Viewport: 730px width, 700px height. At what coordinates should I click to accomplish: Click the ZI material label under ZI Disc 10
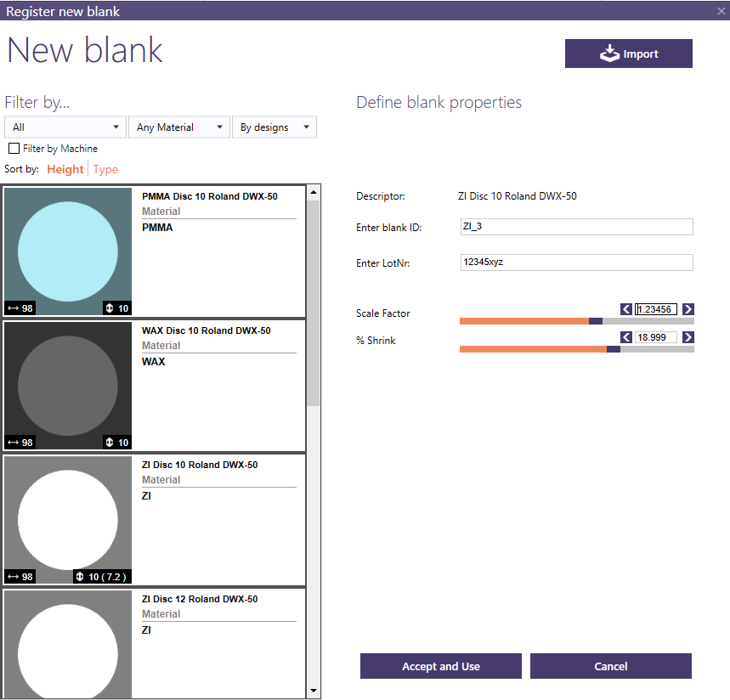click(x=146, y=496)
